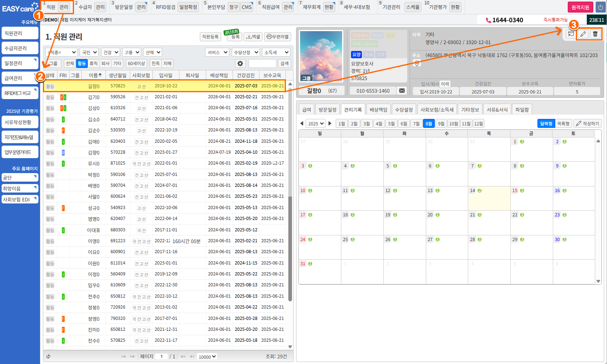Go to next year with the right arrow

pos(330,123)
